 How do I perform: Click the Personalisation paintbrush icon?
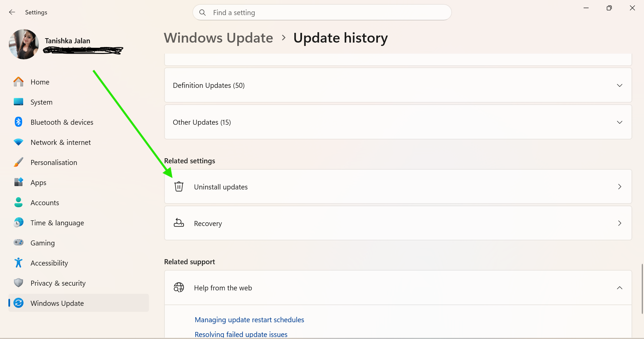(18, 162)
